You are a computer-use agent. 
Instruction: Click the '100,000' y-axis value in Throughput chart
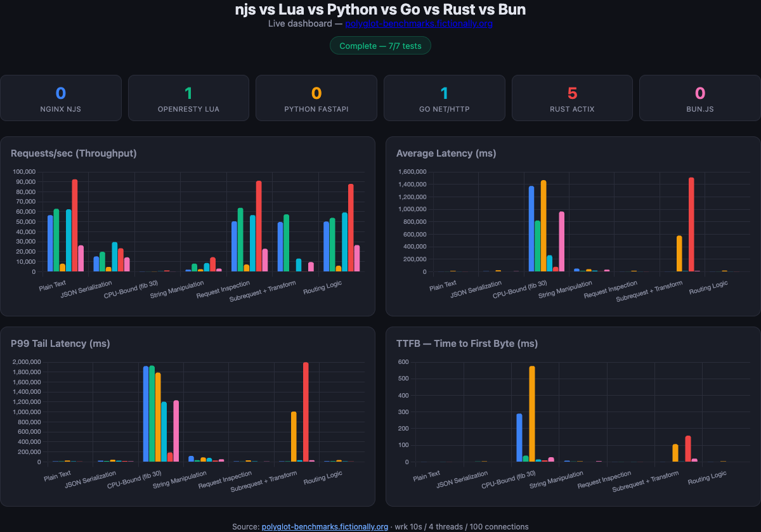coord(23,172)
